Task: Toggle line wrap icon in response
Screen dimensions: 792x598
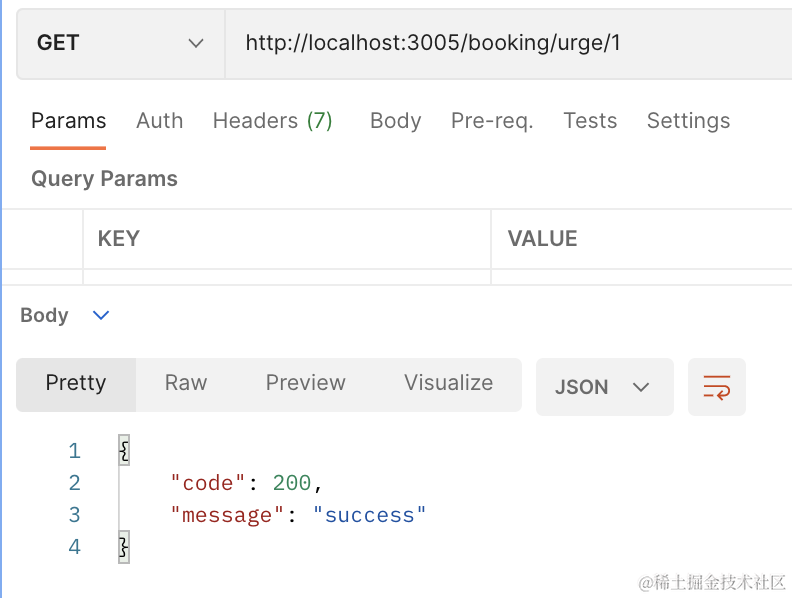Action: click(716, 387)
